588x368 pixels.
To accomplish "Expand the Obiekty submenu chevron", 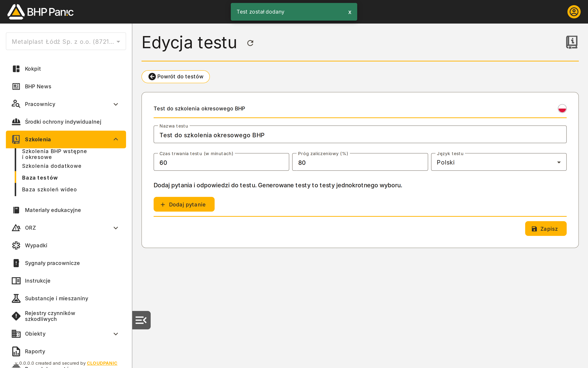I will [116, 334].
